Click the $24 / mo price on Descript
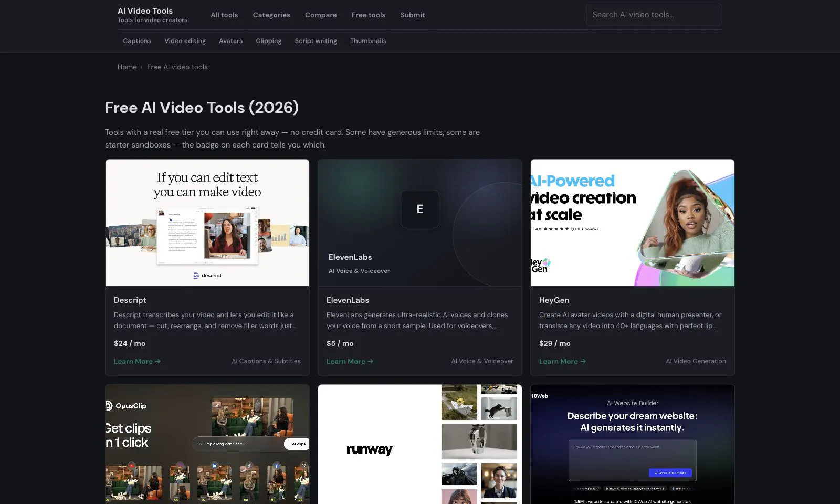Screen dimensions: 840x504 click(130, 343)
